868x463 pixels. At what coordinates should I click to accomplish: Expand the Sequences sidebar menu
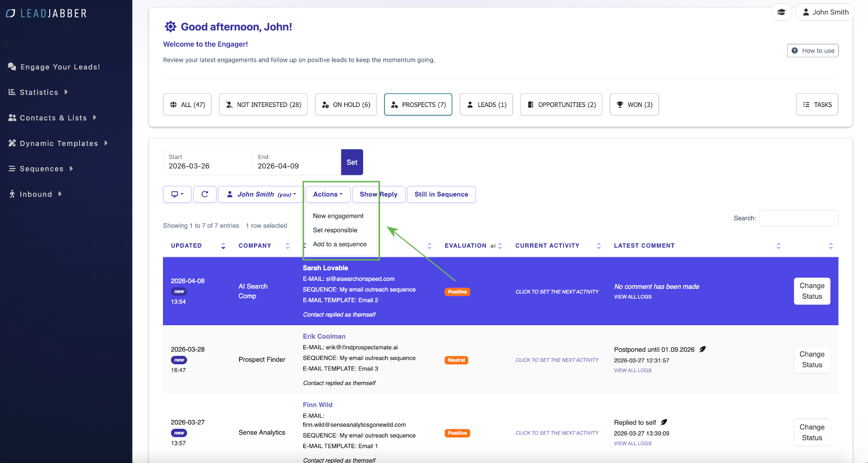click(41, 169)
